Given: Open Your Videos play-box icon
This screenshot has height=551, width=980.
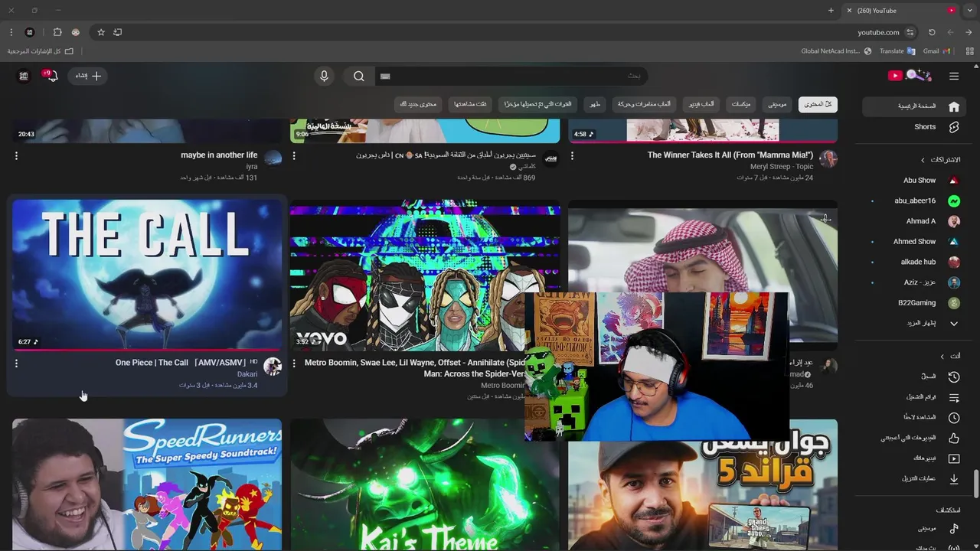Looking at the screenshot, I should click(954, 458).
